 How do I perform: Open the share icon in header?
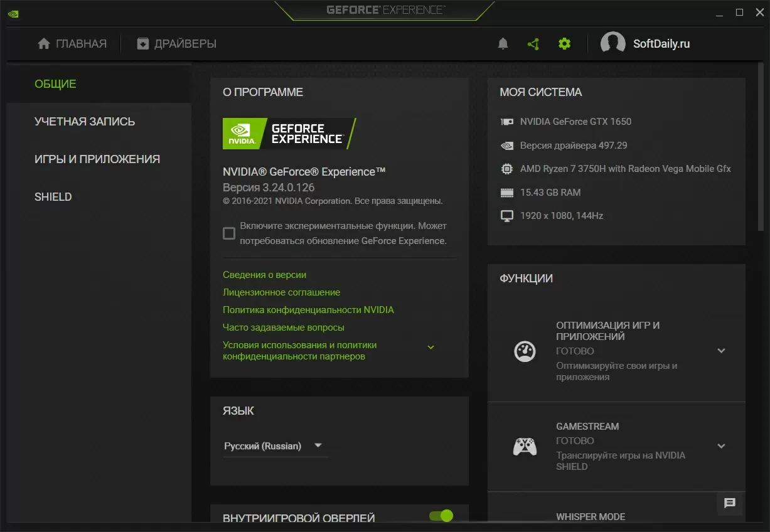533,44
